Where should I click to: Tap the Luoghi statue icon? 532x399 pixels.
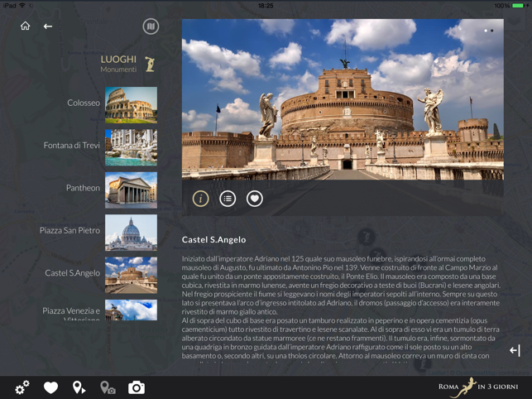point(150,64)
